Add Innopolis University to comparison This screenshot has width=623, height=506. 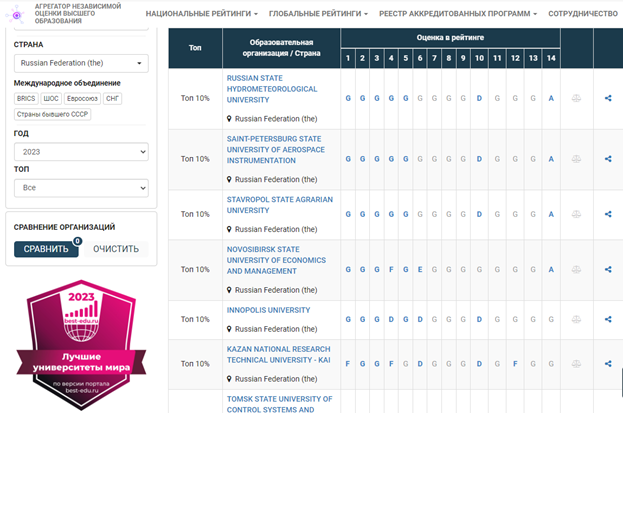(x=576, y=319)
